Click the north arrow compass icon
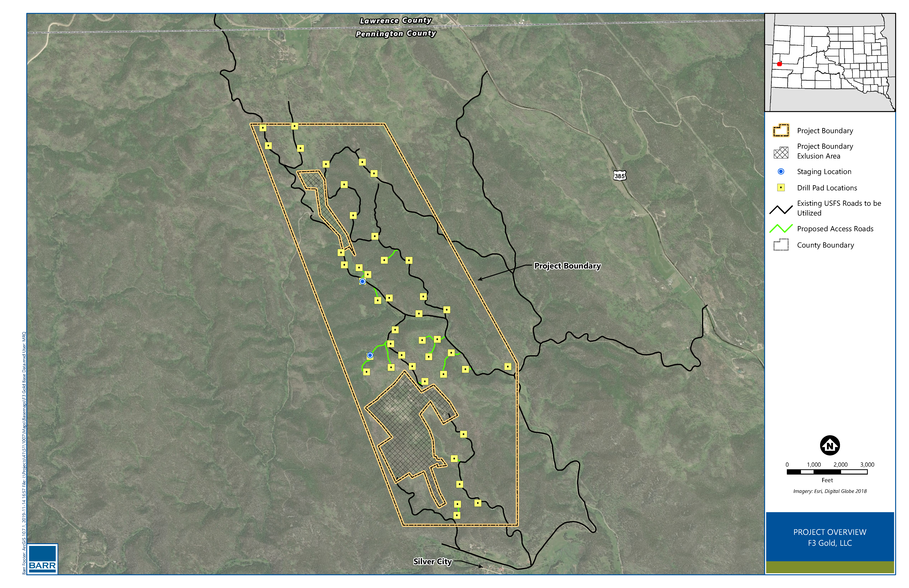The image size is (909, 588). [x=830, y=445]
